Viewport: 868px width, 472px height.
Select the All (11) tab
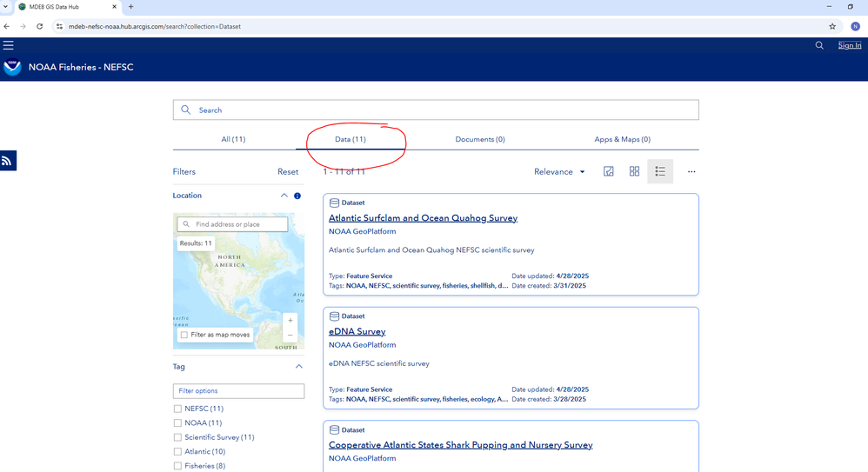(234, 139)
